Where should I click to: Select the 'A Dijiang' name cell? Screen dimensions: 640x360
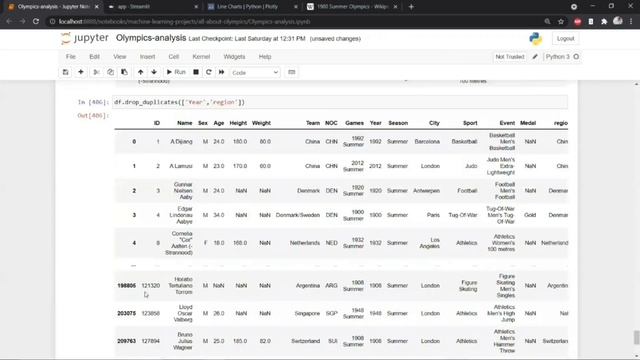pos(181,142)
